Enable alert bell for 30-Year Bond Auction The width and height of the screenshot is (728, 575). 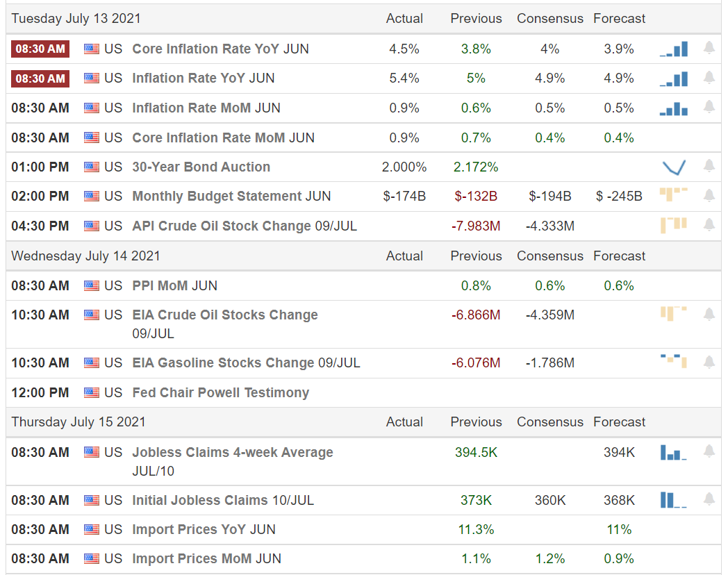pos(709,166)
